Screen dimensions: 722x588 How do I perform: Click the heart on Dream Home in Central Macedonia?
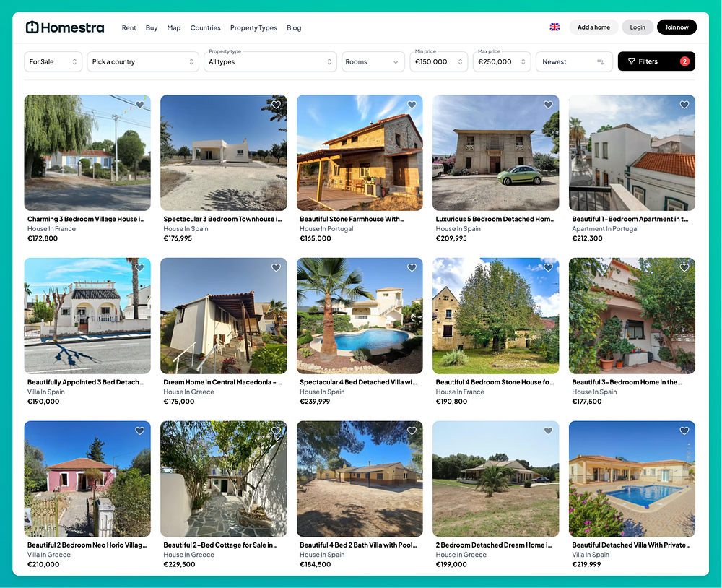click(x=276, y=268)
